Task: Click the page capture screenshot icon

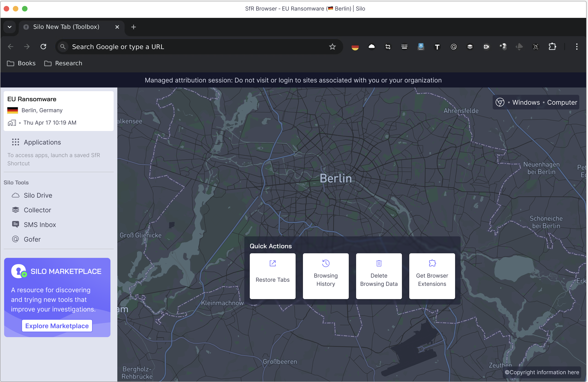Action: pyautogui.click(x=536, y=47)
